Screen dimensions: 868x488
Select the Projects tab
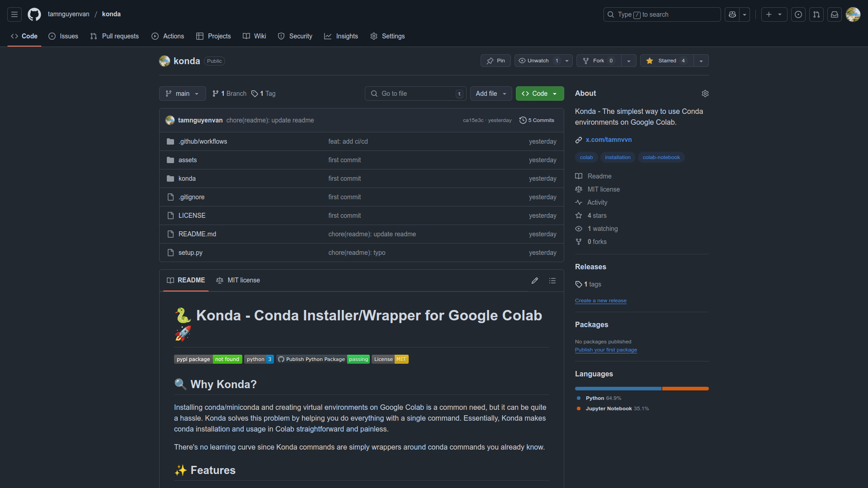pyautogui.click(x=213, y=36)
